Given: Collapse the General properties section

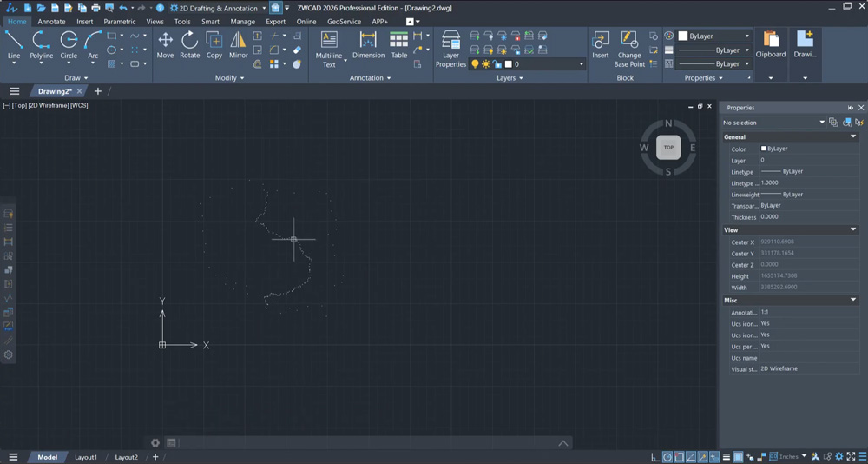Looking at the screenshot, I should (853, 137).
